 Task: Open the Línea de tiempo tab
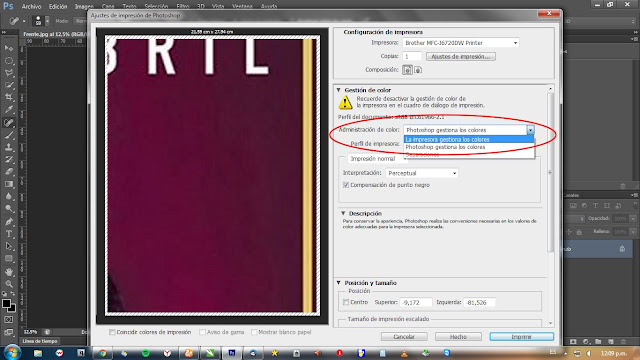point(40,341)
